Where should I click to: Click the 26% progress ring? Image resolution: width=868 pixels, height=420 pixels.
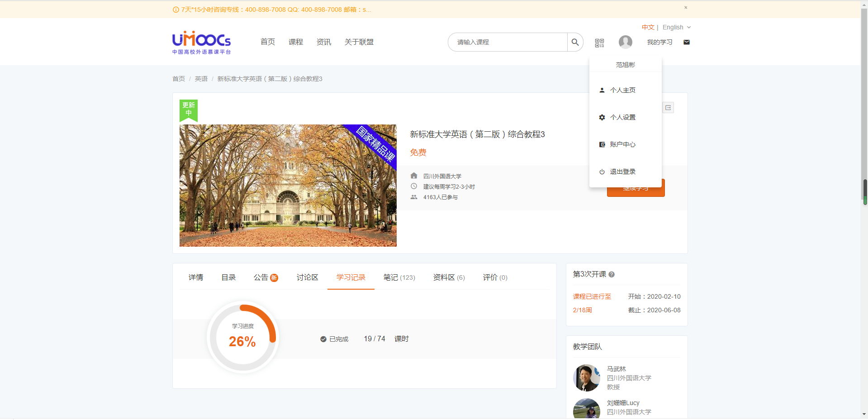point(243,337)
